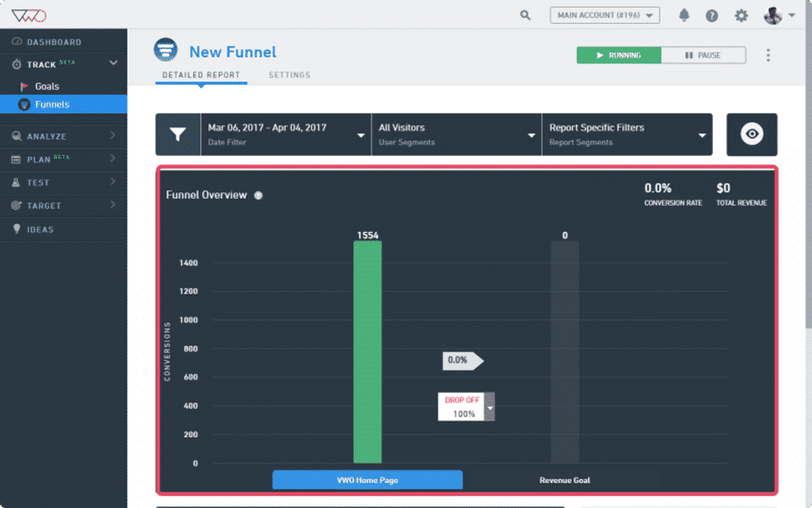Collapse the Track section chevron
This screenshot has width=812, height=508.
click(x=113, y=63)
